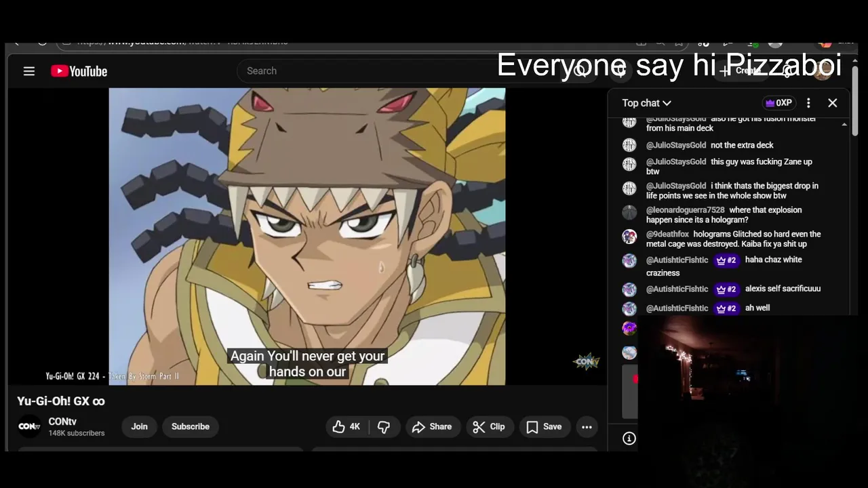This screenshot has width=868, height=488.
Task: Click #2 badge beside 'haha chaz white'
Action: tap(726, 260)
